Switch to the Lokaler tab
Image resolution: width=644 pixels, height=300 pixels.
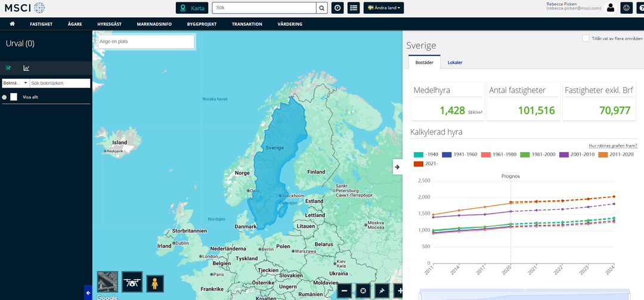point(454,62)
